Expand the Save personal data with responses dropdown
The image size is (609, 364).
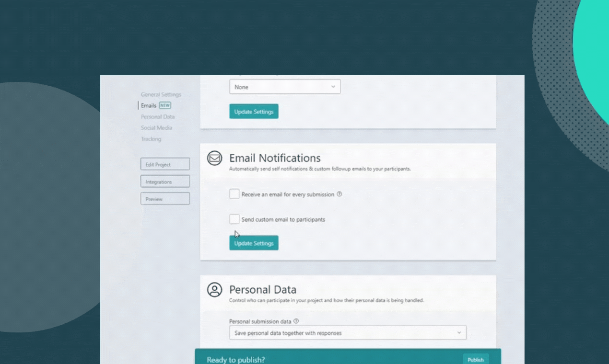pyautogui.click(x=348, y=332)
